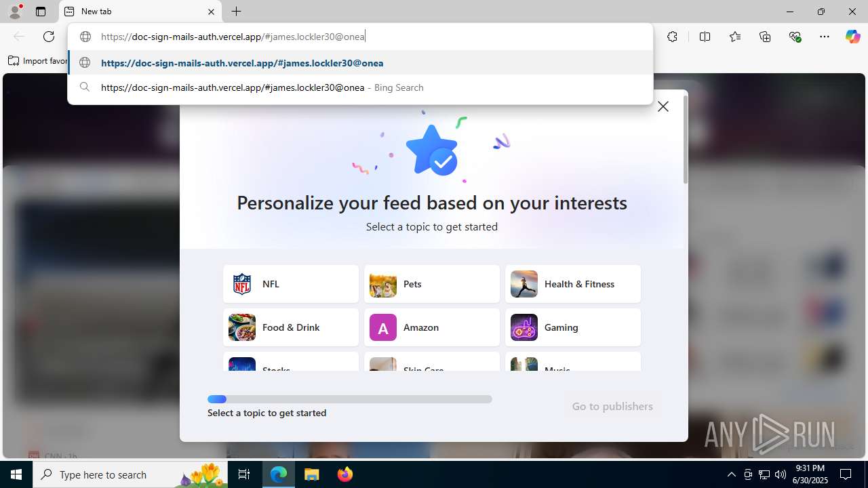Open the clock showing 9:31 PM
The image size is (868, 488).
(810, 474)
